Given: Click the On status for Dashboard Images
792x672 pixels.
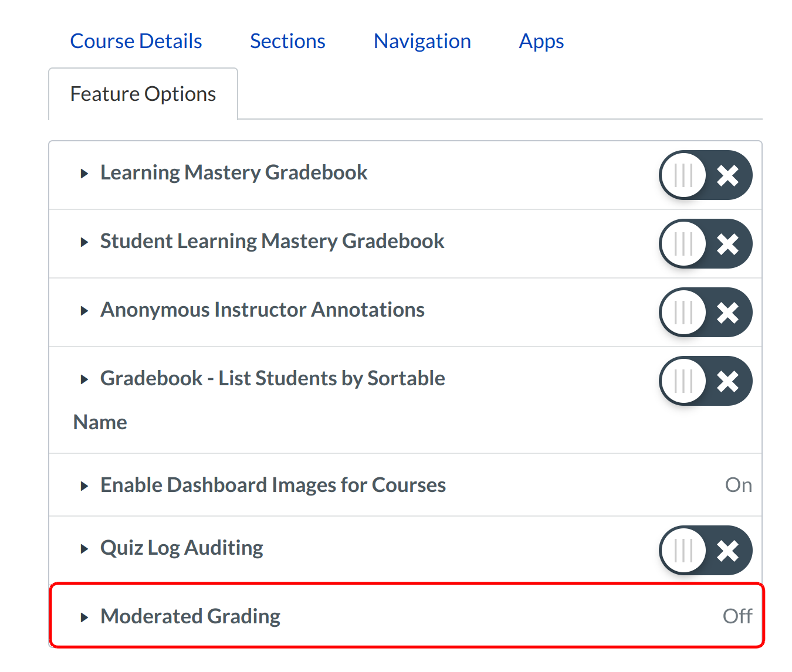Looking at the screenshot, I should point(738,485).
